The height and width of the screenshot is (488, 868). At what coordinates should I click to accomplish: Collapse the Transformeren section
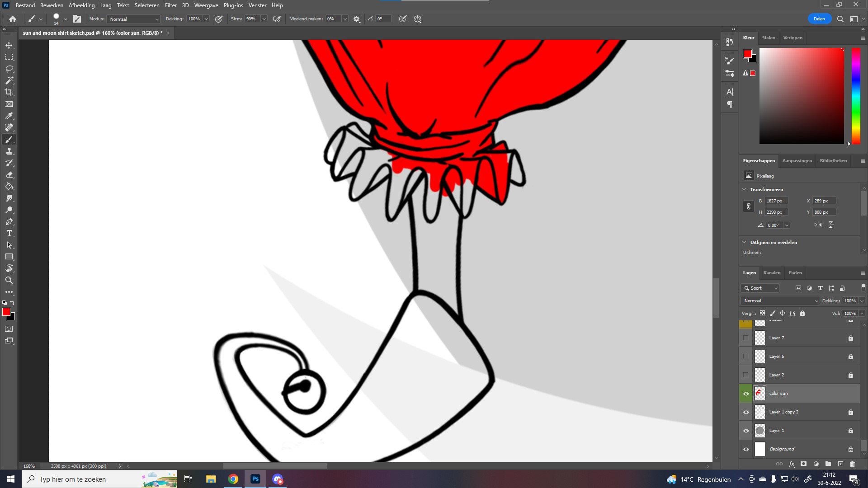tap(745, 189)
